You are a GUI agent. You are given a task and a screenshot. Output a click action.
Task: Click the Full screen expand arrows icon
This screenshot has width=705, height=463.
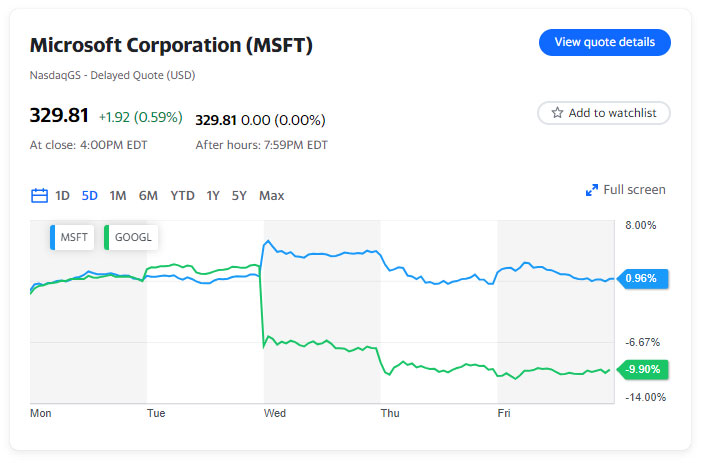591,190
